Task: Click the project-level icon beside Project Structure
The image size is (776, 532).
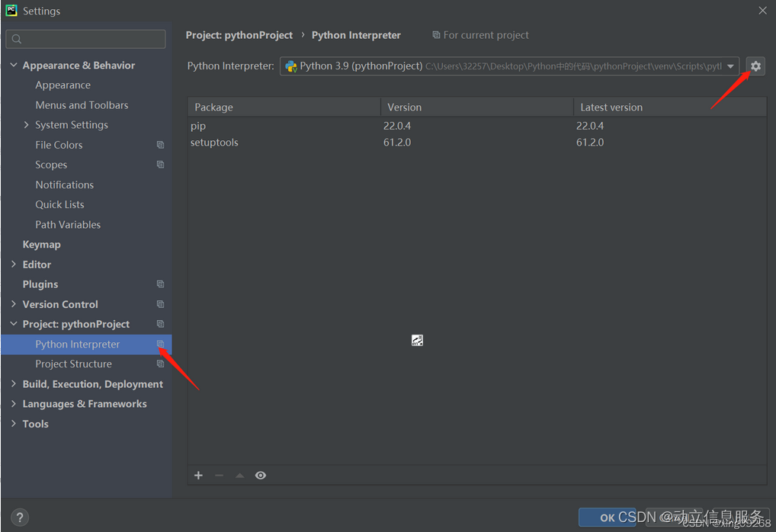Action: click(x=160, y=364)
